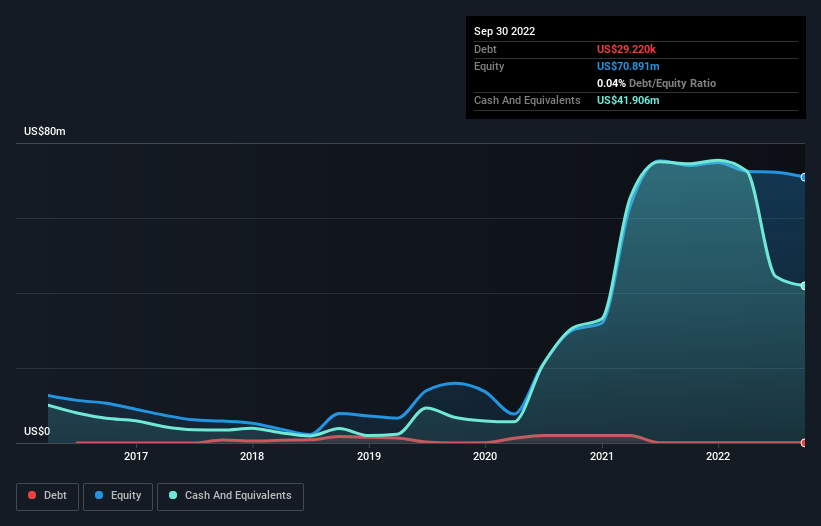This screenshot has height=526, width=821.
Task: Click the Debt label in tooltip
Action: (485, 49)
